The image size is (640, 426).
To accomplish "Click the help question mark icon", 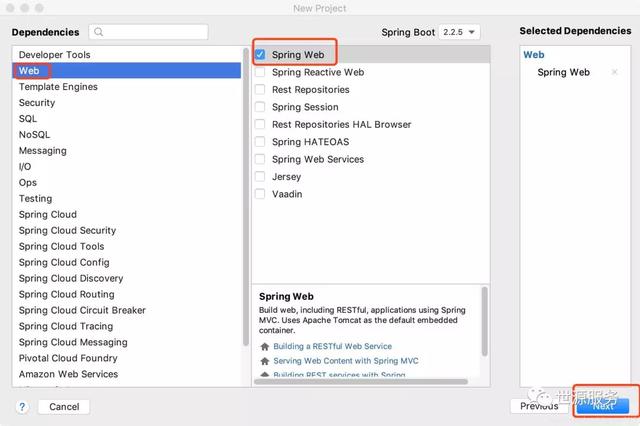I will (22, 407).
